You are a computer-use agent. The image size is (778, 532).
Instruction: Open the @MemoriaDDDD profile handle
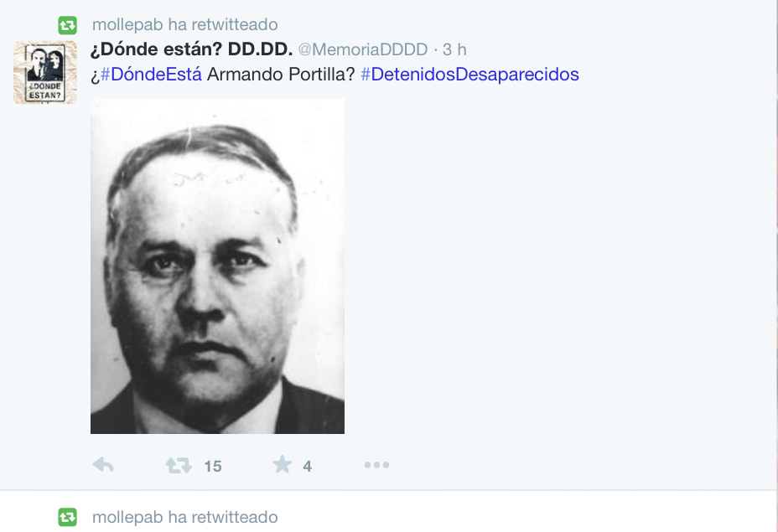363,49
